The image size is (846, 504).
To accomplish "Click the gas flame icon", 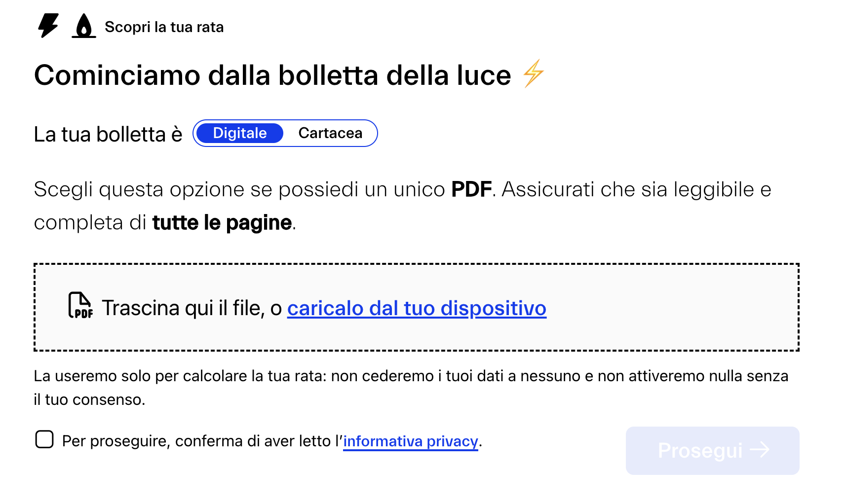I will (x=84, y=26).
